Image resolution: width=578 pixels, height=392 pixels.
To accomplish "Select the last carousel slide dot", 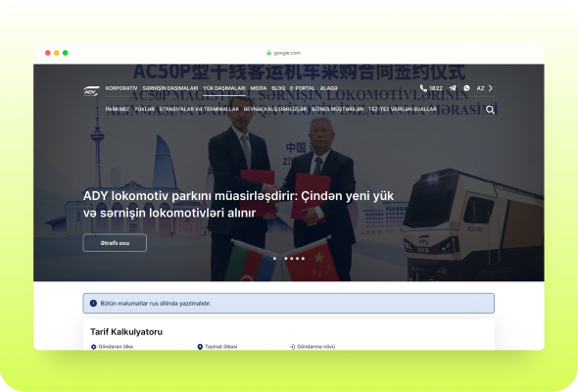I will [303, 259].
